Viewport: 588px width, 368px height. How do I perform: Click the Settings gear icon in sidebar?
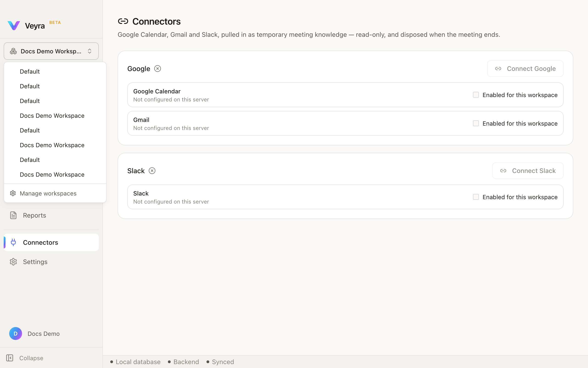13,262
